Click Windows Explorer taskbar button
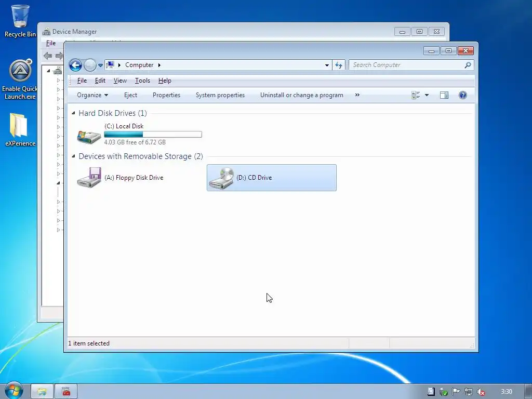Image resolution: width=532 pixels, height=399 pixels. click(x=42, y=392)
